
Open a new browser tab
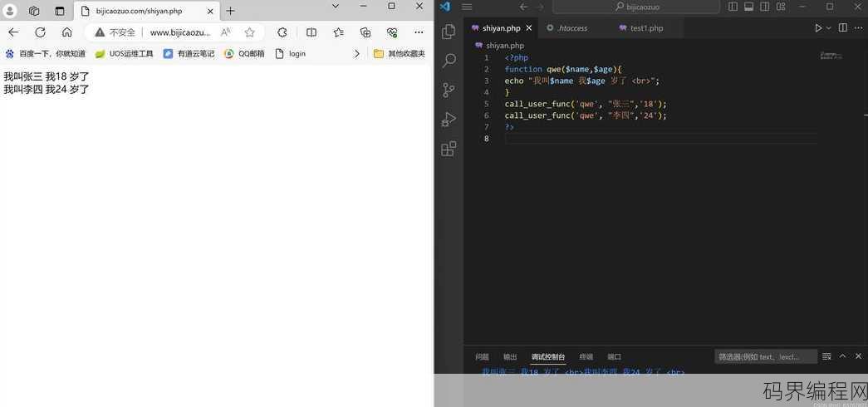(230, 11)
